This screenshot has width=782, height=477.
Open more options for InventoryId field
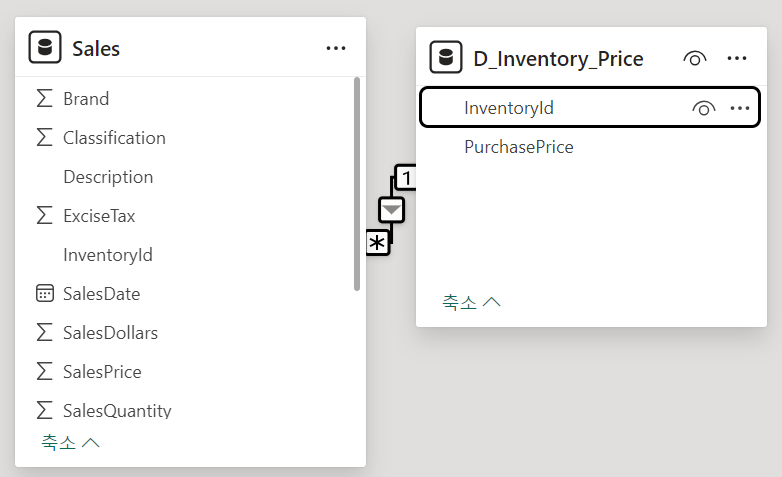pos(740,108)
